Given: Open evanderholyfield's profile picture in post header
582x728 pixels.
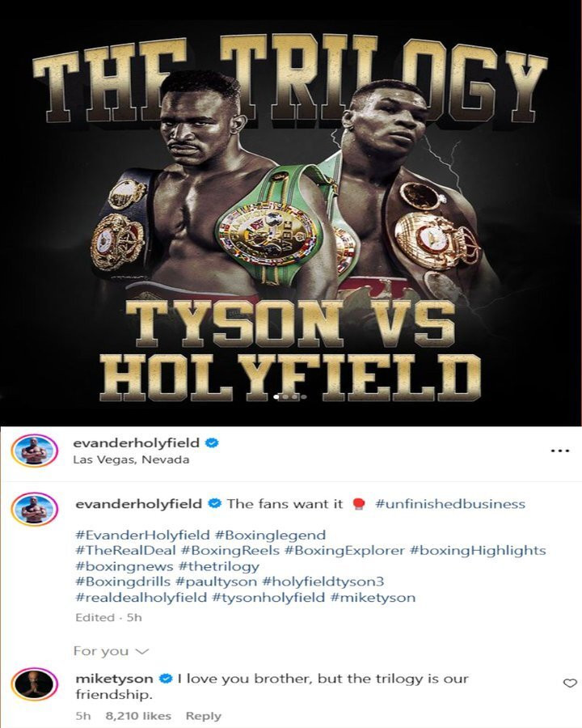Looking at the screenshot, I should (x=34, y=451).
